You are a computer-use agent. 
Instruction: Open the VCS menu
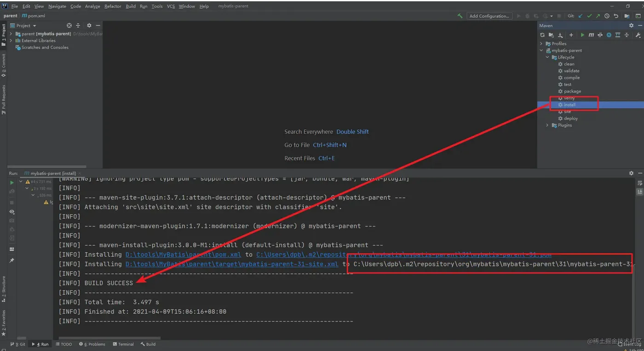point(171,6)
